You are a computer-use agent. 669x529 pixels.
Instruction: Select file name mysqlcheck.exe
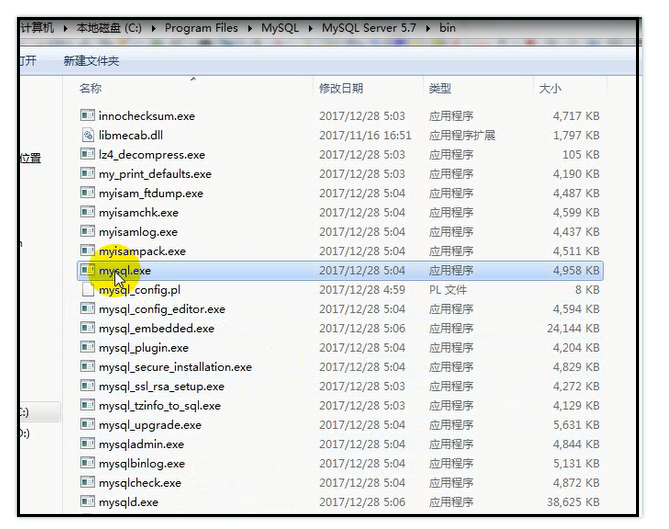(x=140, y=482)
